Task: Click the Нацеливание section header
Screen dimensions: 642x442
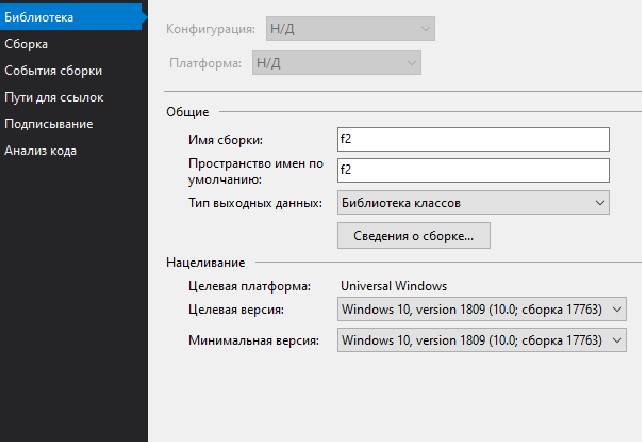Action: pyautogui.click(x=206, y=262)
